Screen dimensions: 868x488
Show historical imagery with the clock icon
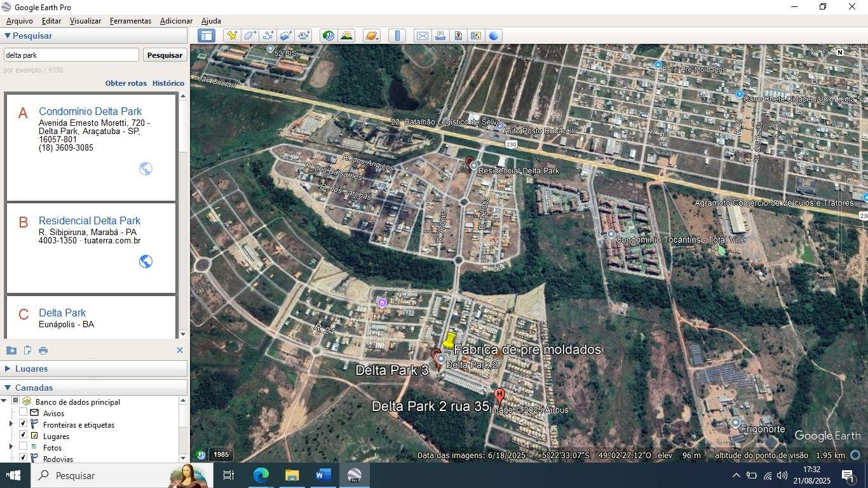coord(328,36)
